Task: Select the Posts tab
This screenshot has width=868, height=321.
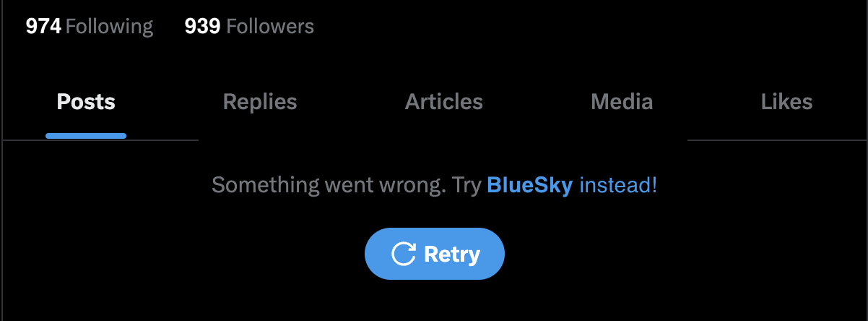Action: pos(86,102)
